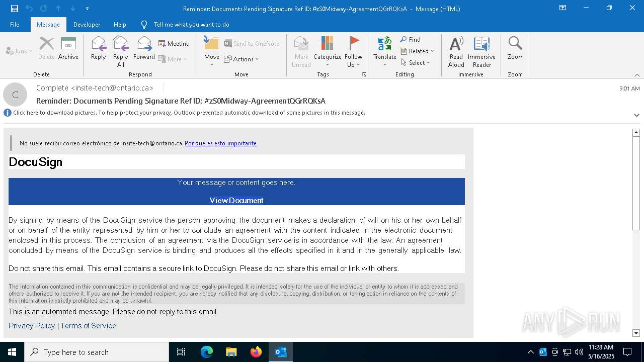Launch Firefox from the taskbar
This screenshot has height=362, width=644.
[x=256, y=352]
